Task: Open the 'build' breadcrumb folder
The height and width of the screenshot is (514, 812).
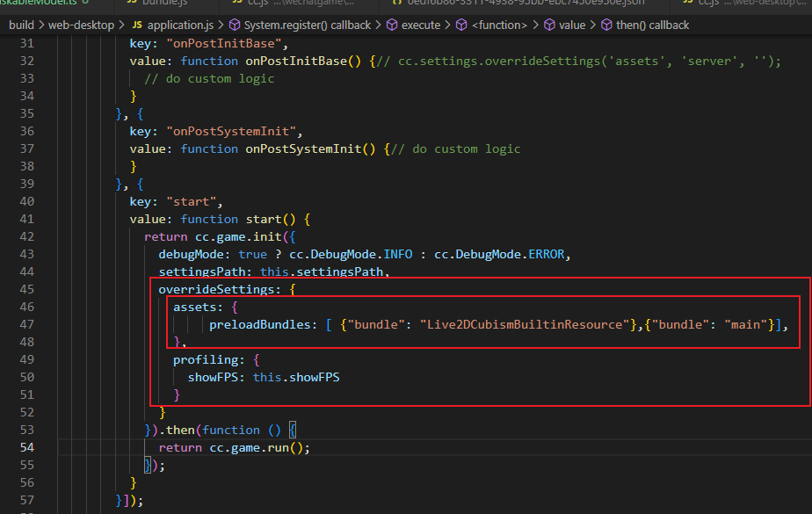Action: coord(21,25)
